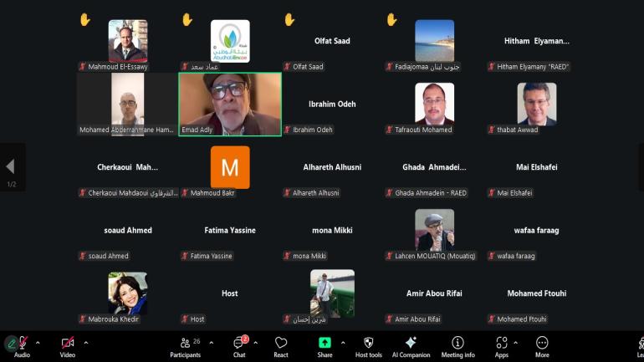Open the React emoji menu
644x362 pixels.
point(281,344)
